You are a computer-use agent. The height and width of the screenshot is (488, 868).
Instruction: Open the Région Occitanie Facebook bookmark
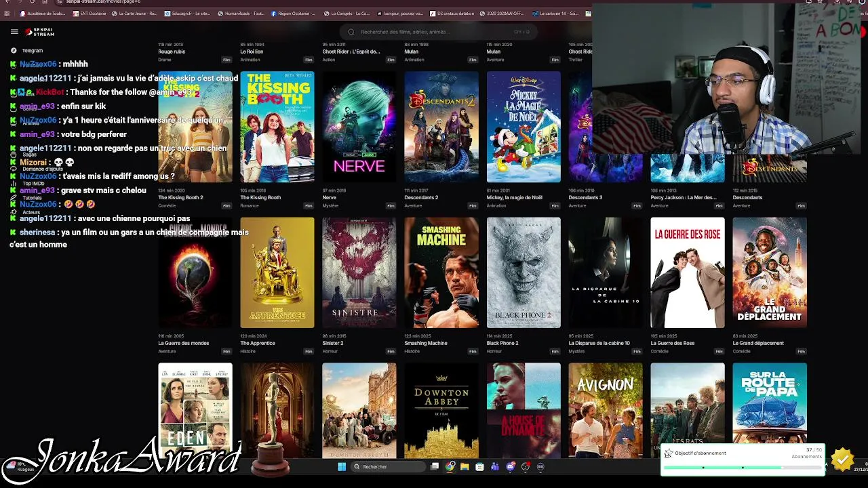pyautogui.click(x=293, y=13)
